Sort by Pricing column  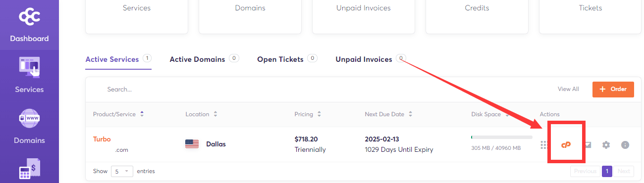[x=308, y=114]
